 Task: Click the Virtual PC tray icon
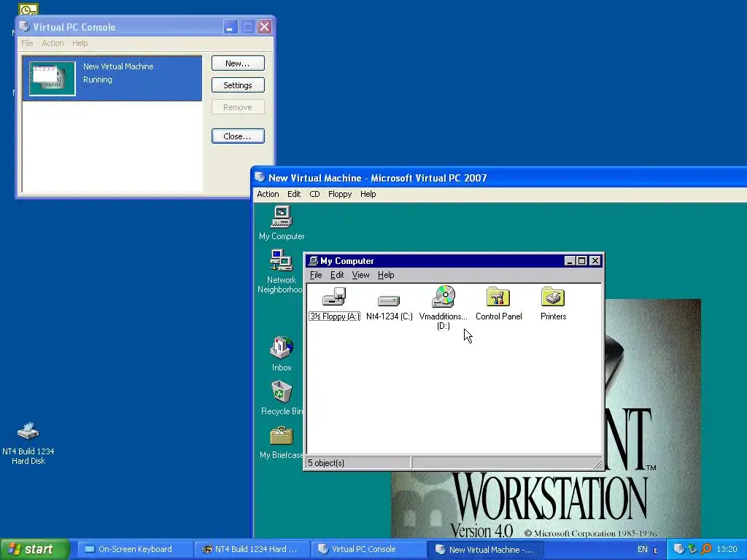pyautogui.click(x=679, y=549)
